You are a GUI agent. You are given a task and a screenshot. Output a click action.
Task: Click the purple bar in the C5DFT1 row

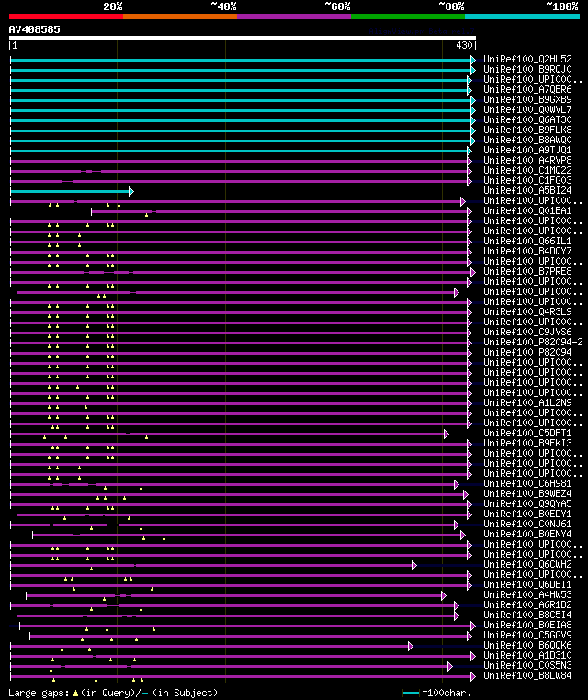[x=229, y=434]
